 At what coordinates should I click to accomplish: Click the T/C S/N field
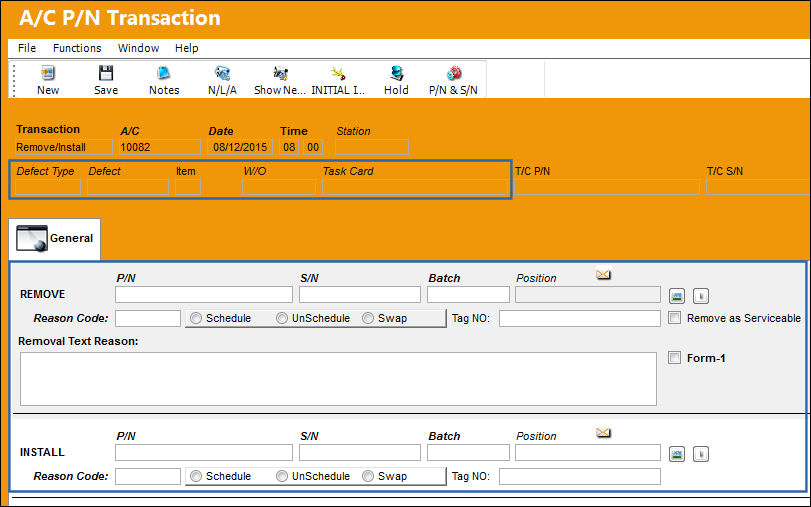(758, 187)
